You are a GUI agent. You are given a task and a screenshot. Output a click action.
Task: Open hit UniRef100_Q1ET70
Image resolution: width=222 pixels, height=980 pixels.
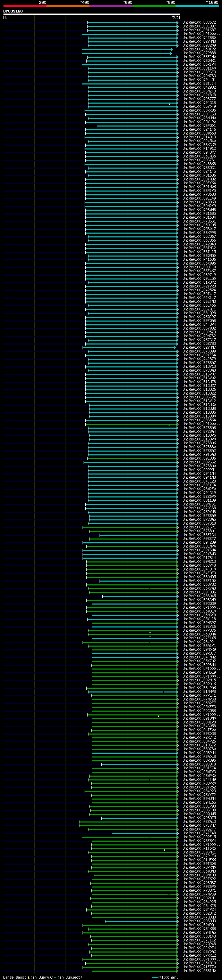click(x=199, y=967)
